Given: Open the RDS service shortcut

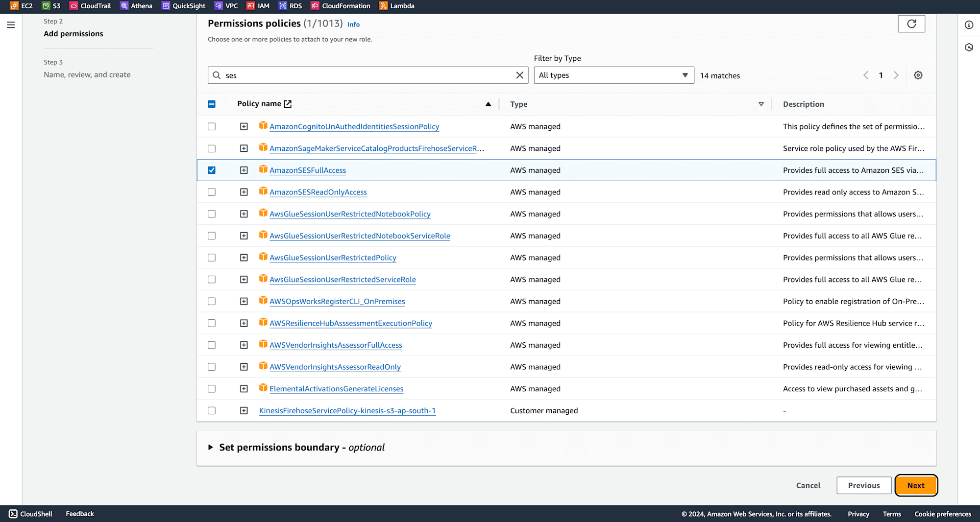Looking at the screenshot, I should click(291, 6).
